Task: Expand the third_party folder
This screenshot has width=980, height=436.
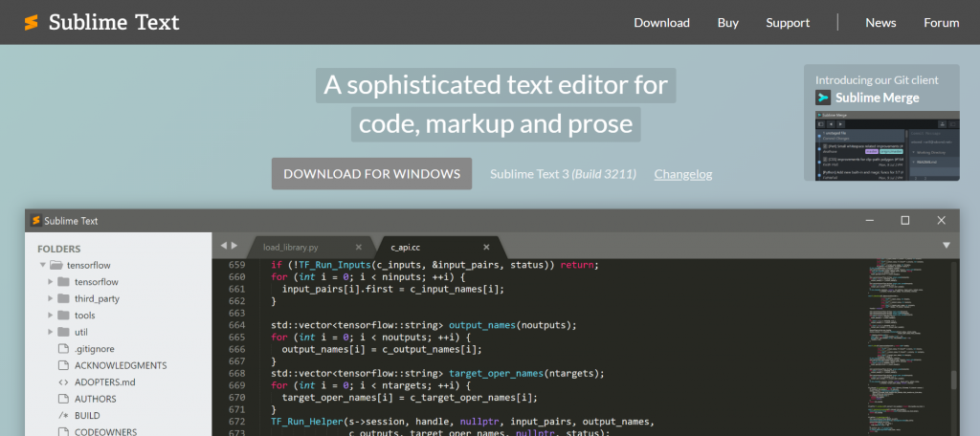Action: tap(51, 298)
